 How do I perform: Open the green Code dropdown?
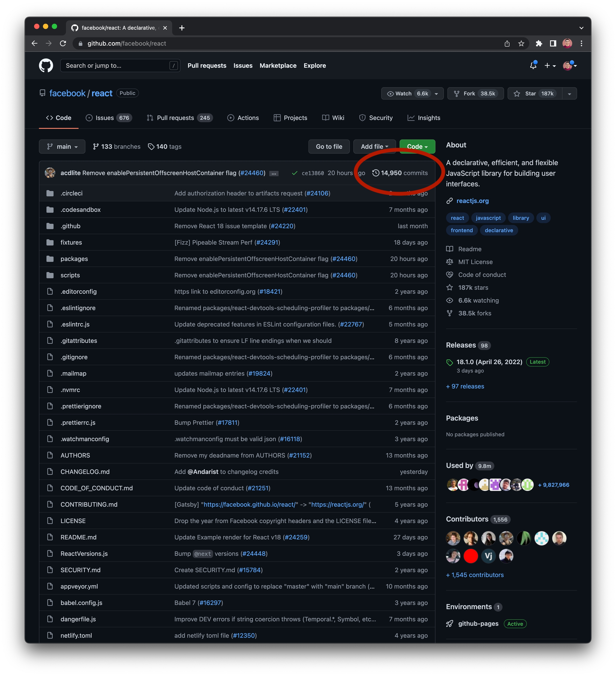(x=417, y=147)
